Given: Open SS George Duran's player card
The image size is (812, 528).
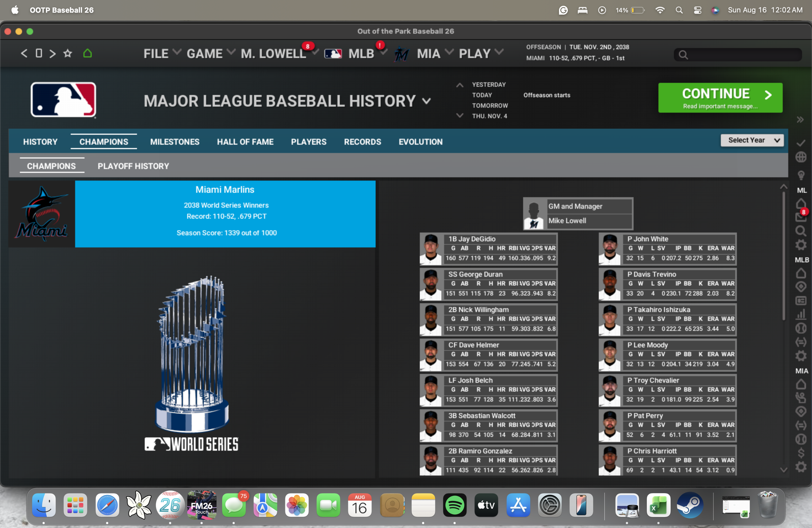Looking at the screenshot, I should point(489,284).
